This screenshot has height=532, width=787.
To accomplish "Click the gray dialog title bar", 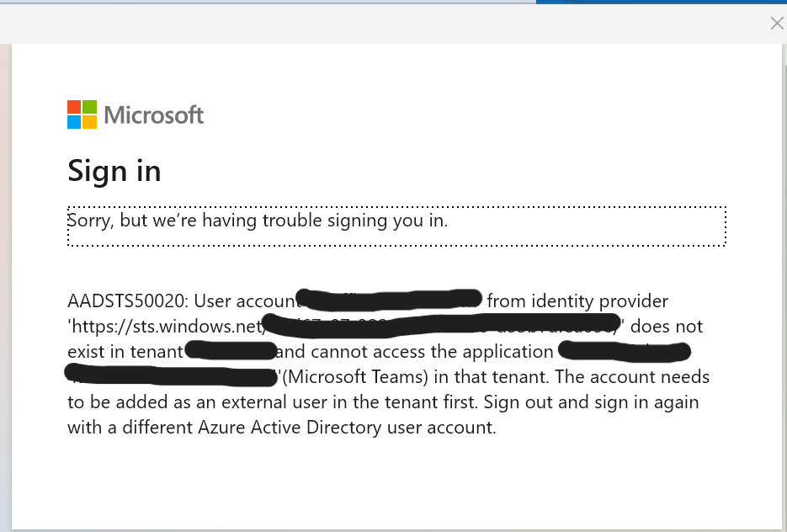I will point(379,24).
